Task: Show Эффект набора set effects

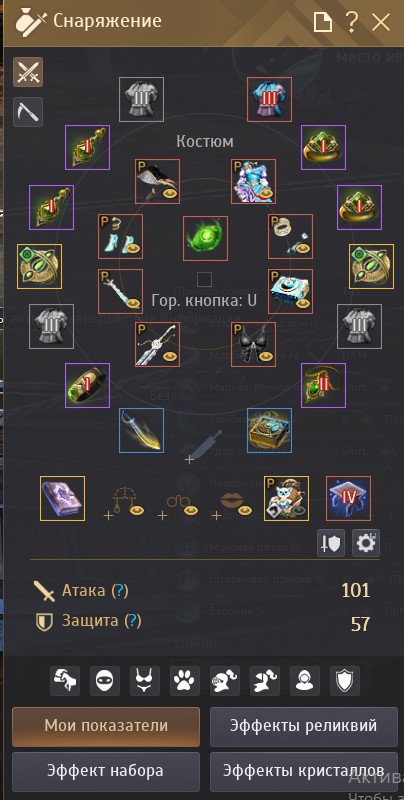Action: (x=106, y=771)
